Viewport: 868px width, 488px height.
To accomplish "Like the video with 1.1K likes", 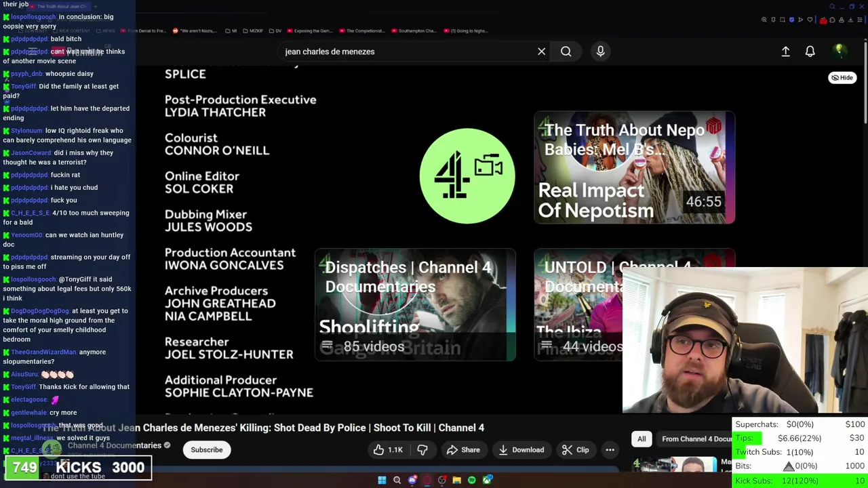I will pyautogui.click(x=388, y=450).
